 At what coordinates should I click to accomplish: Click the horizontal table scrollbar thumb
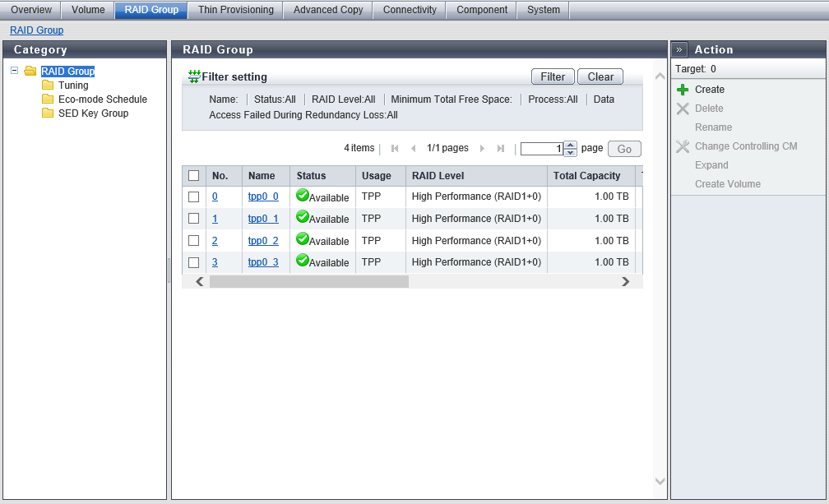click(x=308, y=281)
